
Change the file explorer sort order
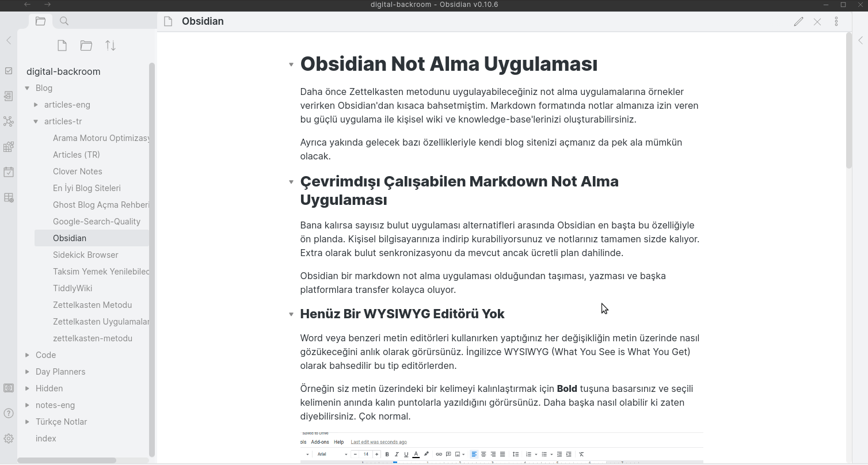point(111,45)
